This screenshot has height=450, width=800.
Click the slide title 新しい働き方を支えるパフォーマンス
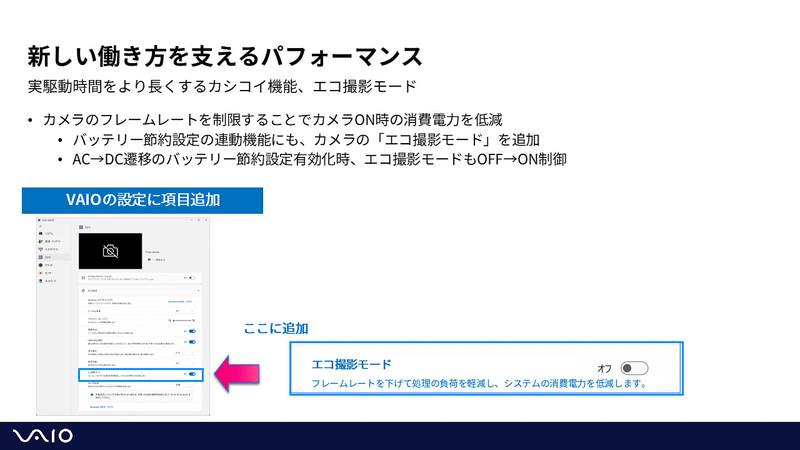click(225, 56)
